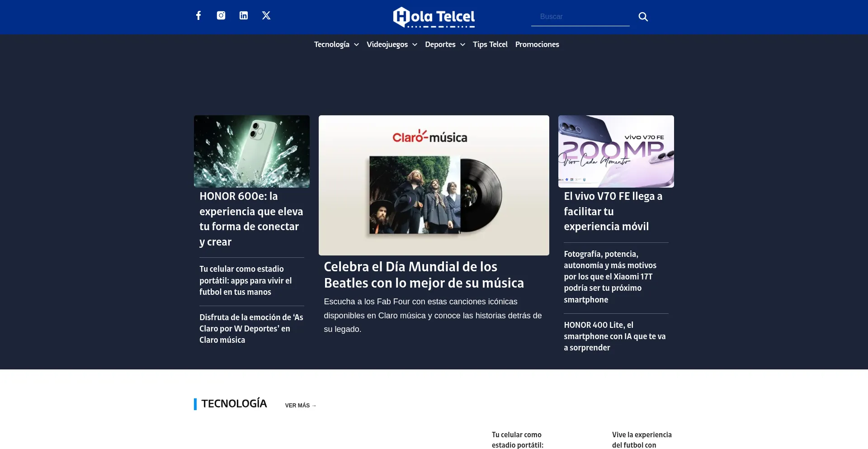Expand the Deportes menu chevron
The width and height of the screenshot is (868, 449).
click(x=462, y=45)
